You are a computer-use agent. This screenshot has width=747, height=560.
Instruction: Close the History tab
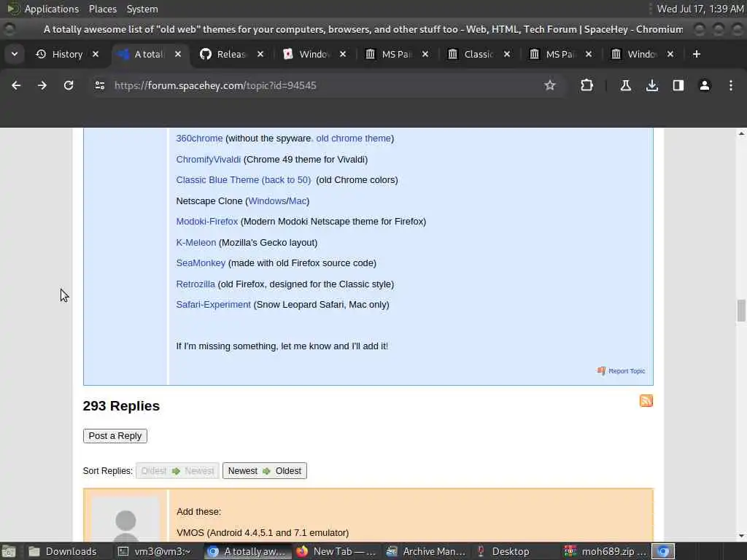click(x=96, y=54)
